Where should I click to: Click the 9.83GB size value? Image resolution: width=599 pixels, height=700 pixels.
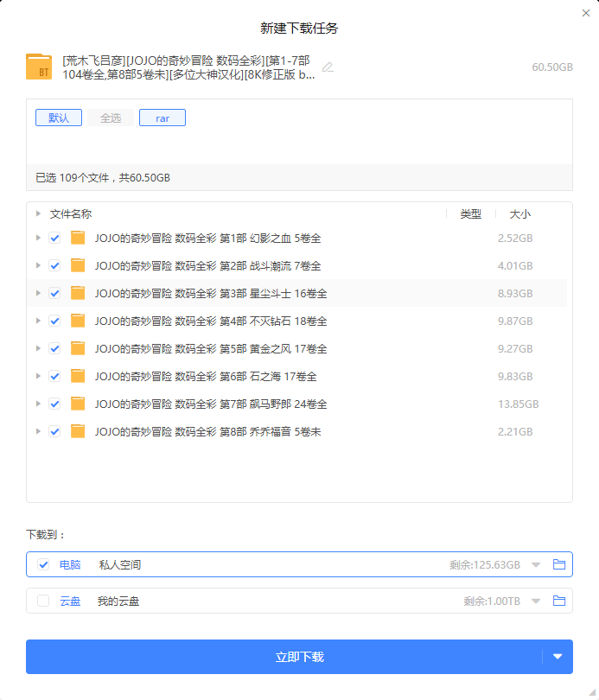pos(515,377)
